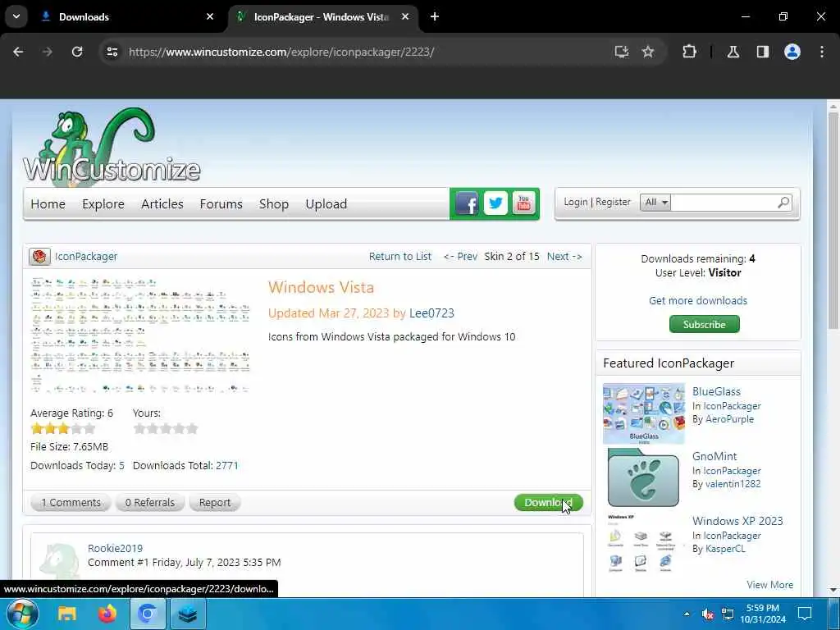Click the browser address bar URL
This screenshot has height=630, width=840.
point(281,52)
